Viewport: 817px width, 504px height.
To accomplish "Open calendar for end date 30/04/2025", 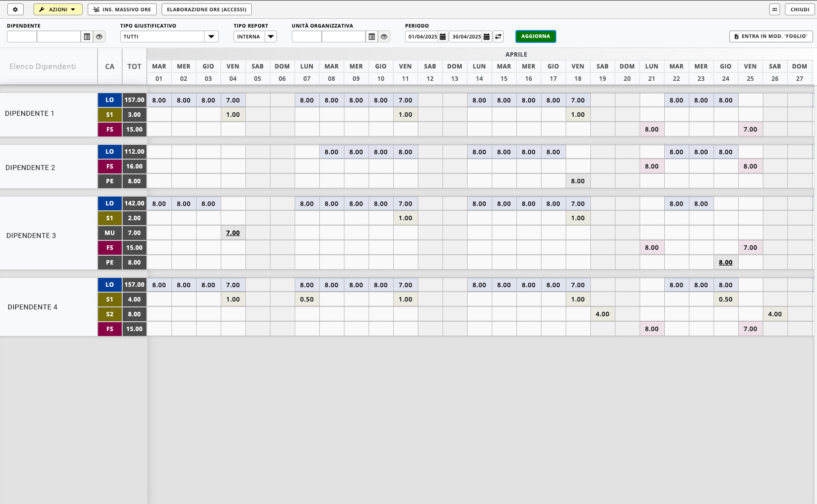I will 486,36.
